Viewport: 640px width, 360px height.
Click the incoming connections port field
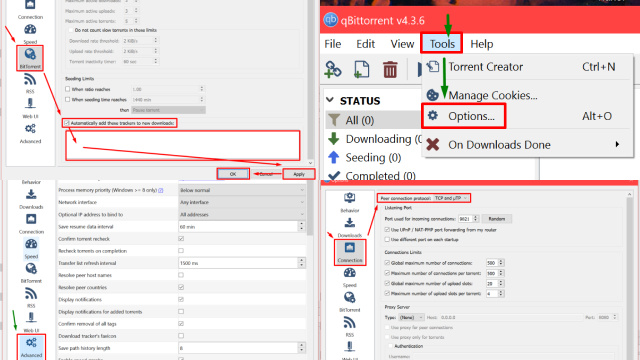[x=465, y=219]
